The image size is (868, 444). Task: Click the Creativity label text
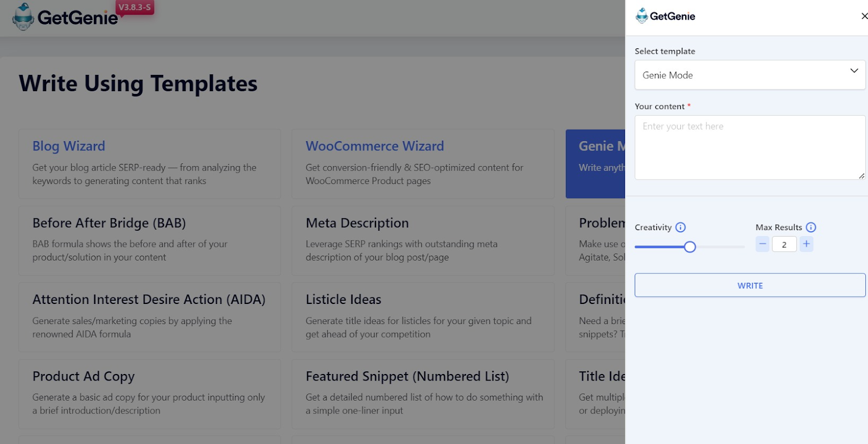[653, 227]
